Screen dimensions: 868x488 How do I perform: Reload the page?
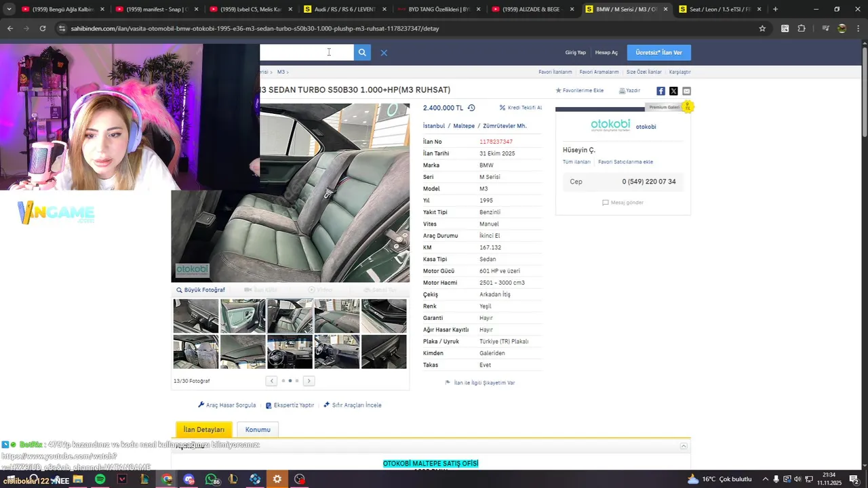(43, 28)
